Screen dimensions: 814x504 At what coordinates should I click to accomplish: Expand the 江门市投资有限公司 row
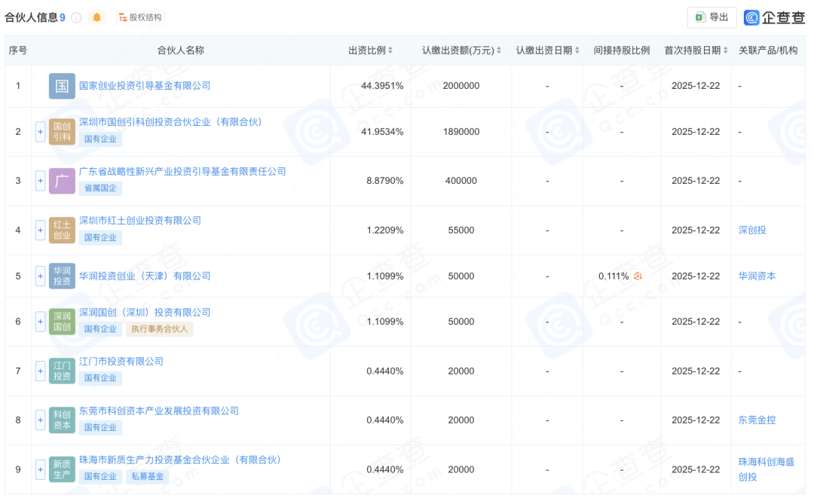[x=40, y=371]
